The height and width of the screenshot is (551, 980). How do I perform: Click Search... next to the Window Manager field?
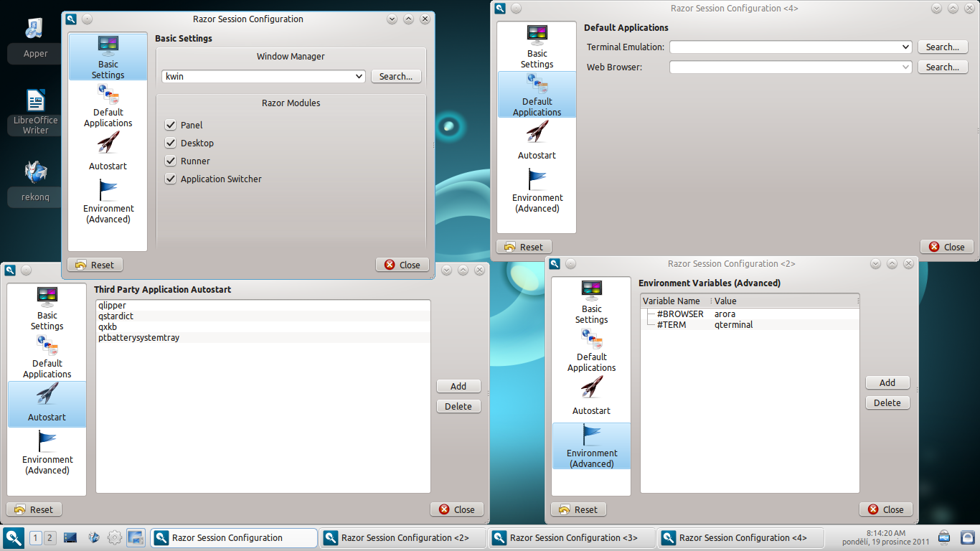point(396,76)
